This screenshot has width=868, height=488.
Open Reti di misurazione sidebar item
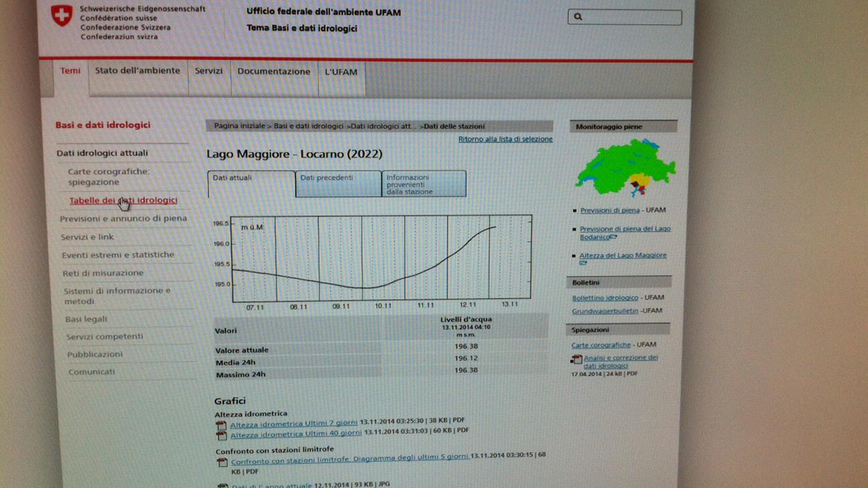(103, 273)
